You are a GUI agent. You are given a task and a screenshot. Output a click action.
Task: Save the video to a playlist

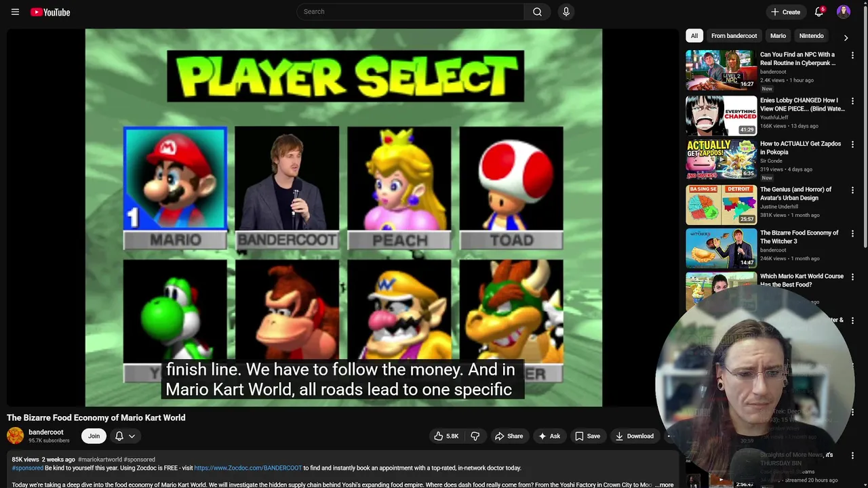click(587, 436)
